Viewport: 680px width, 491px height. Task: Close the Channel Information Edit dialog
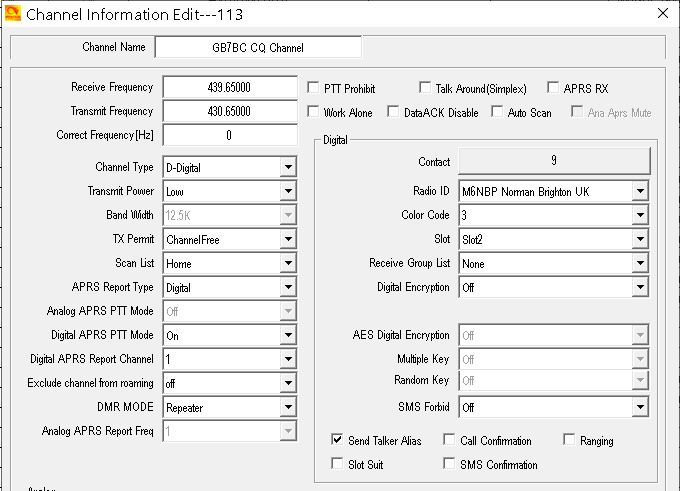click(663, 13)
